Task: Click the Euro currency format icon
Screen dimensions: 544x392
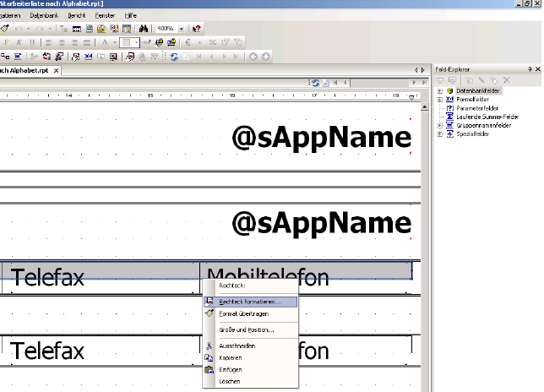Action: click(x=187, y=42)
